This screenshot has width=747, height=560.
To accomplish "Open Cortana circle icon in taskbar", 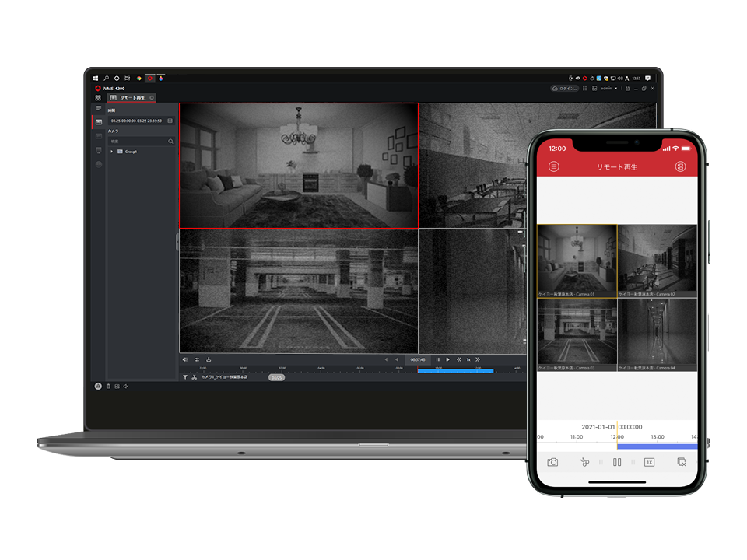I will coord(117,78).
